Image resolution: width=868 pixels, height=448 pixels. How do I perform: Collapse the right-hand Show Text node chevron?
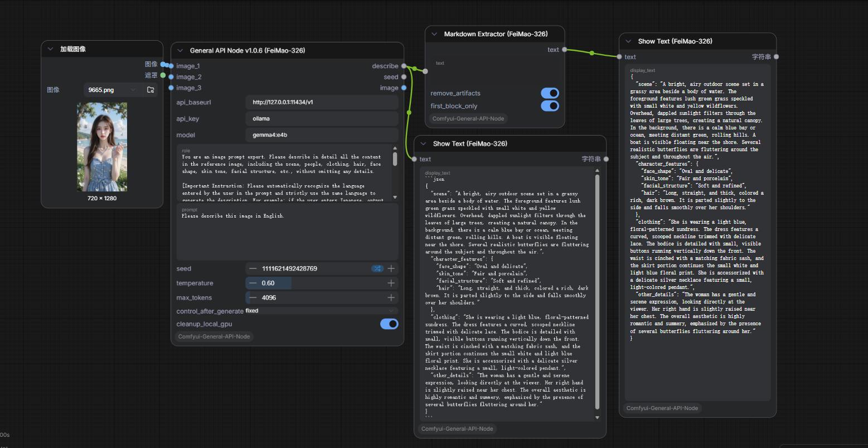point(628,41)
